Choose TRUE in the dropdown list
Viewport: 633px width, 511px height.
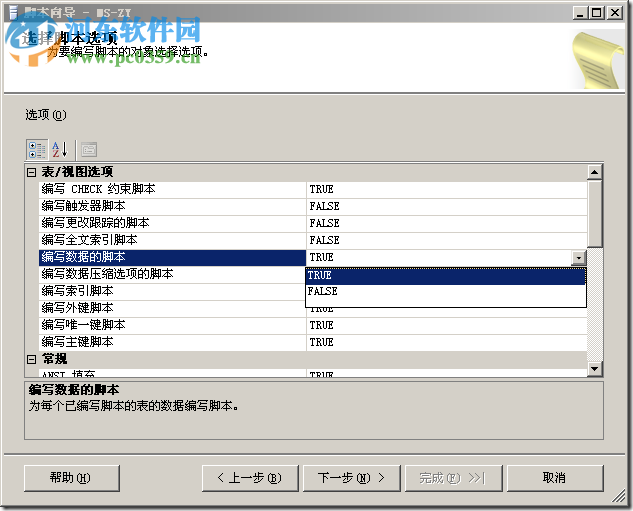(446, 276)
